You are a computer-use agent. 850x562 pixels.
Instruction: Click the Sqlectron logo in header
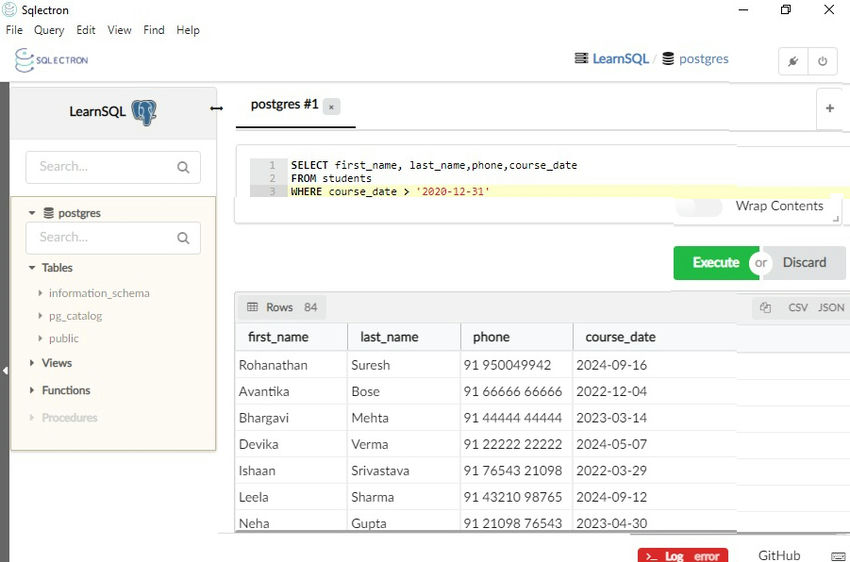(x=51, y=60)
